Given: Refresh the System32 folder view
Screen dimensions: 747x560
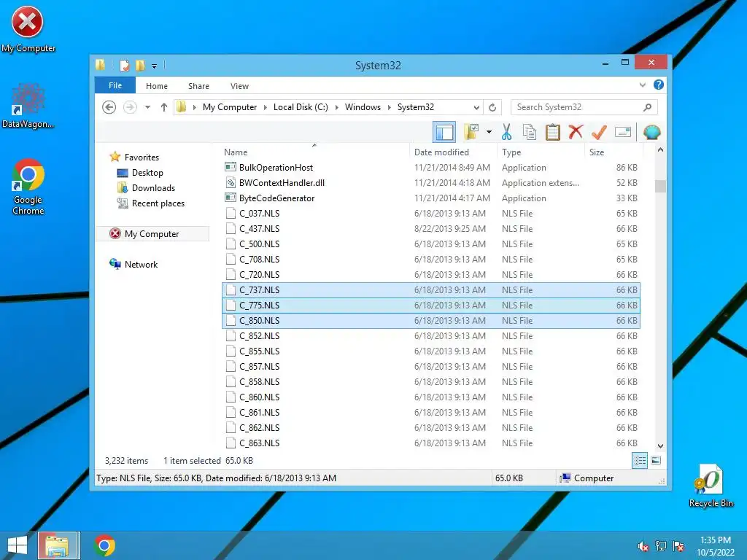Looking at the screenshot, I should coord(492,107).
